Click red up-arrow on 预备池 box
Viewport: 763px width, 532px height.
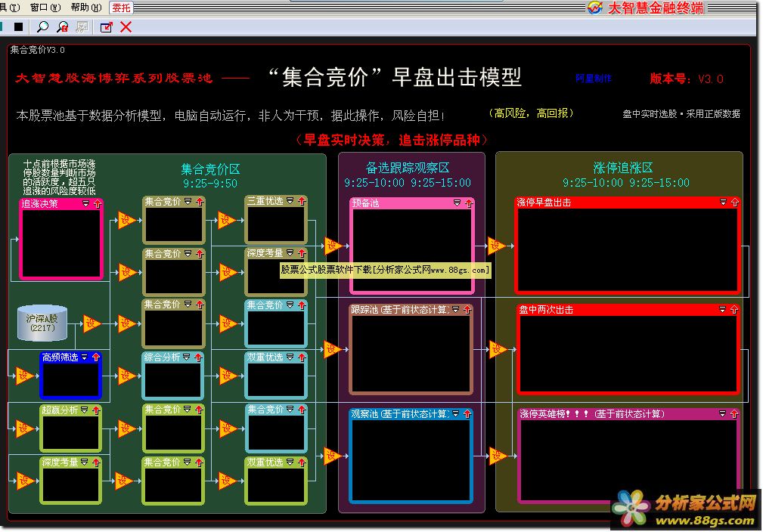(x=469, y=203)
